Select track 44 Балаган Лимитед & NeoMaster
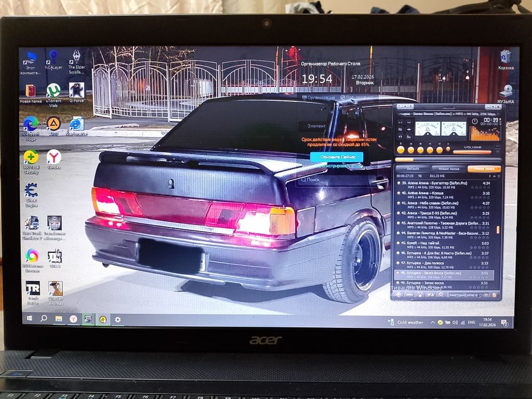Viewport: 532px width, 399px height. pos(444,235)
